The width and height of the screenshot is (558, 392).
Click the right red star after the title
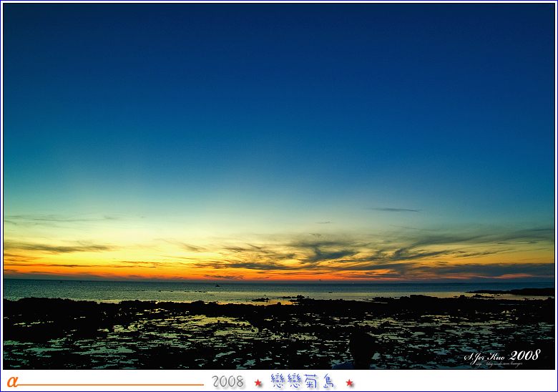click(x=349, y=383)
